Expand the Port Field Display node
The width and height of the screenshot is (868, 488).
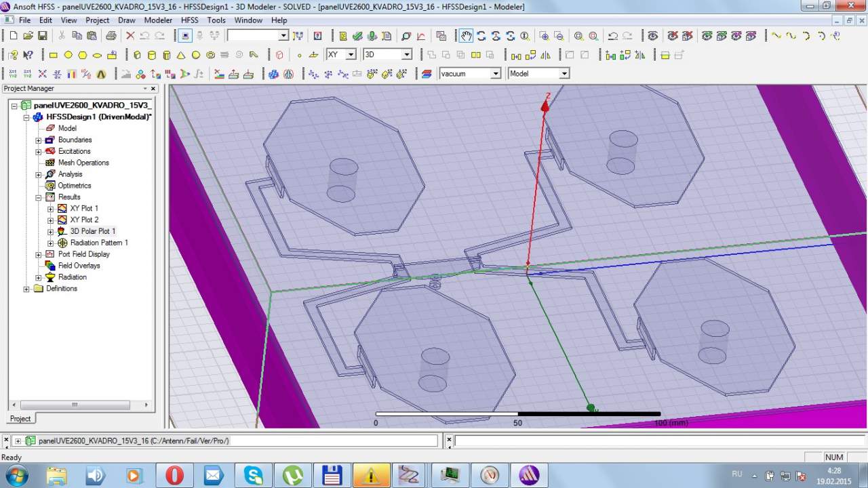pos(39,254)
